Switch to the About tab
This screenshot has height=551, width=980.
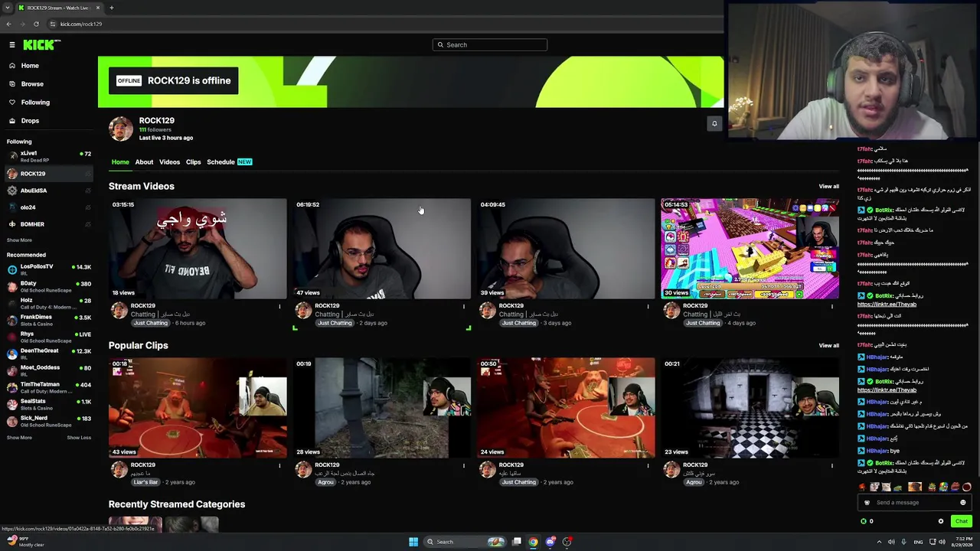144,162
